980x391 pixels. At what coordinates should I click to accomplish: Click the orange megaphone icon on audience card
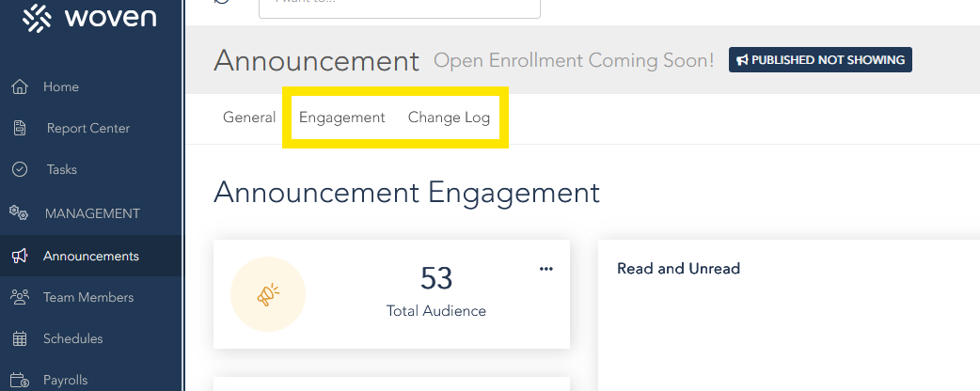click(268, 295)
